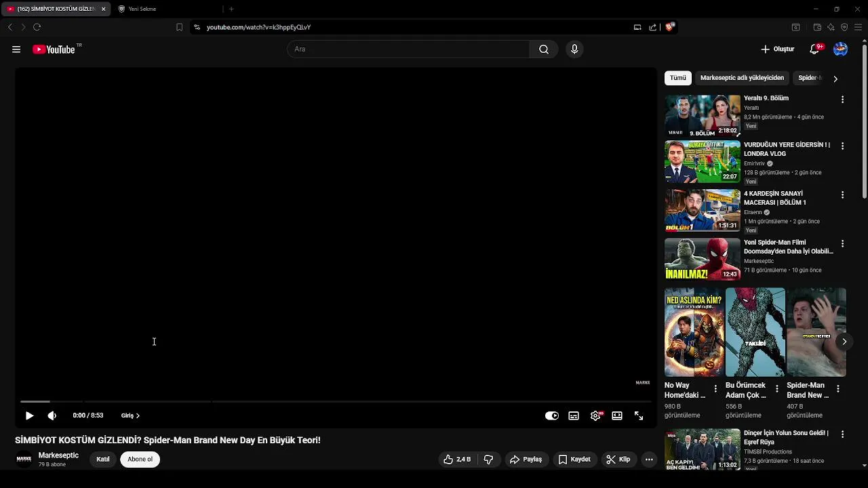Open Dinçer İçin Yolun Sonu Geldi video
The width and height of the screenshot is (868, 488).
pos(702,449)
